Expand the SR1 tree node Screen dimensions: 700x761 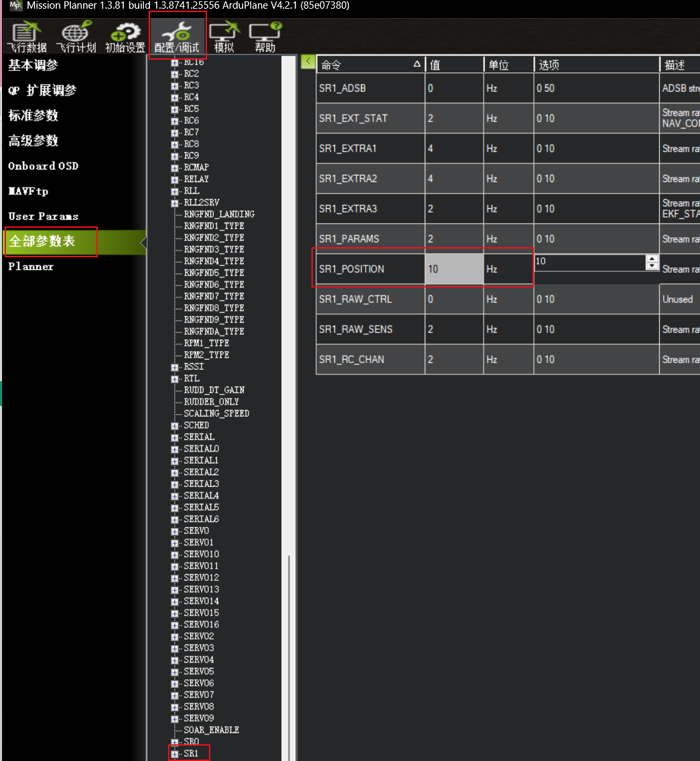pos(175,754)
